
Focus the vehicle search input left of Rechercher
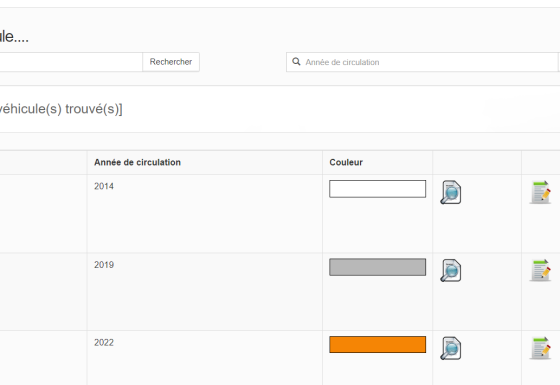pos(71,62)
